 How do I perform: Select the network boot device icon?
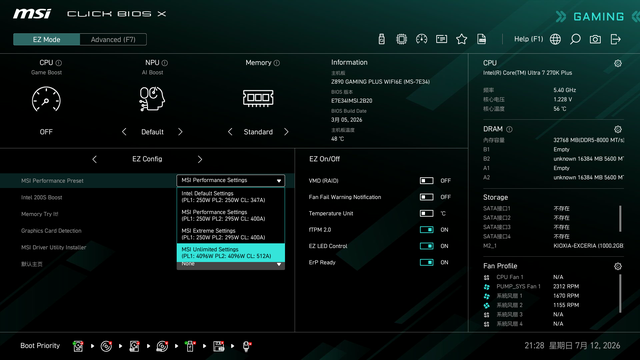tap(246, 346)
